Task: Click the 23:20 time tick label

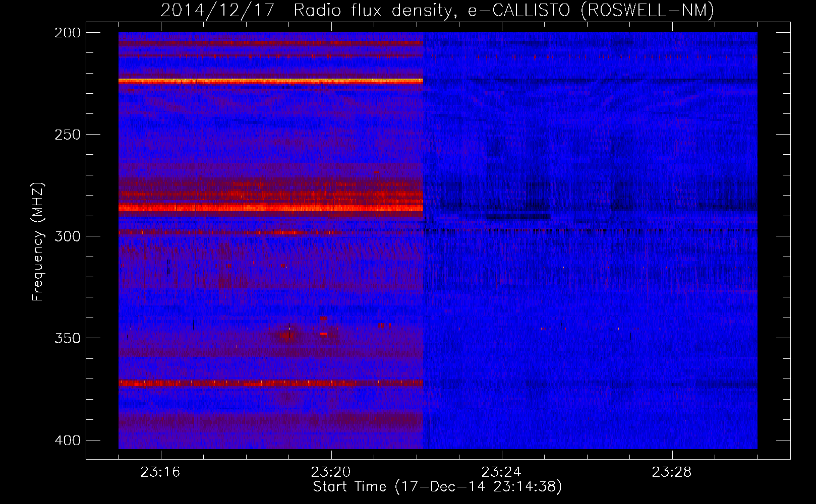Action: [x=331, y=472]
